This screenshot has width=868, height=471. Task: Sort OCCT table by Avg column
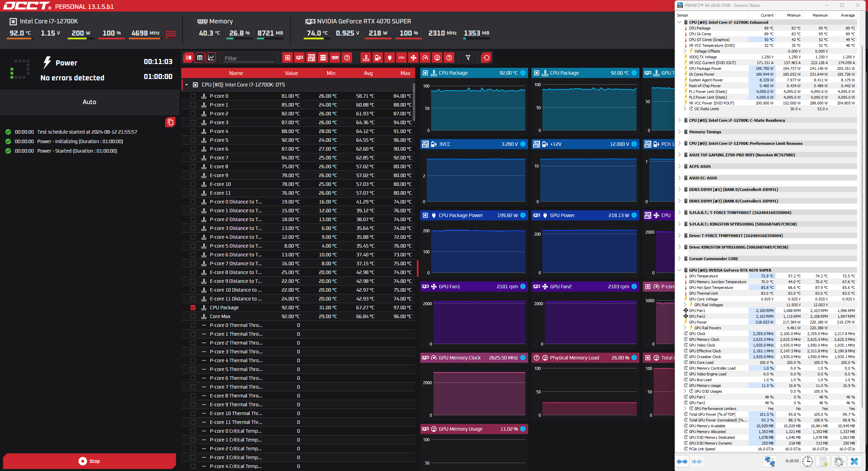coord(368,73)
